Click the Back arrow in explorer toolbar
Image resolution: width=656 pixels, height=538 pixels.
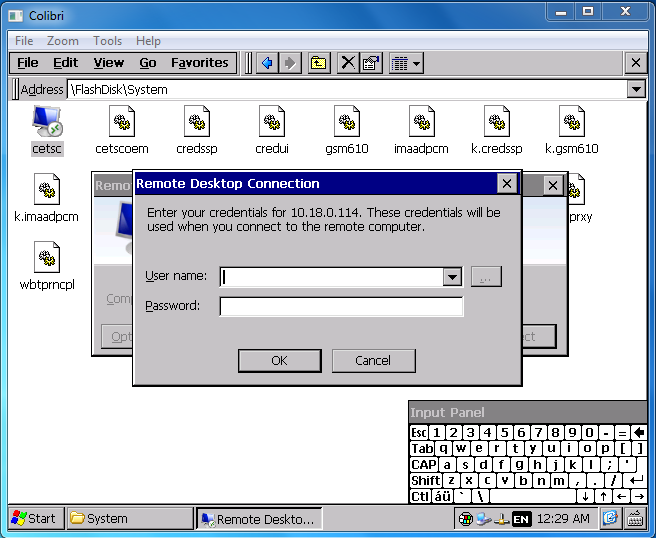click(267, 63)
